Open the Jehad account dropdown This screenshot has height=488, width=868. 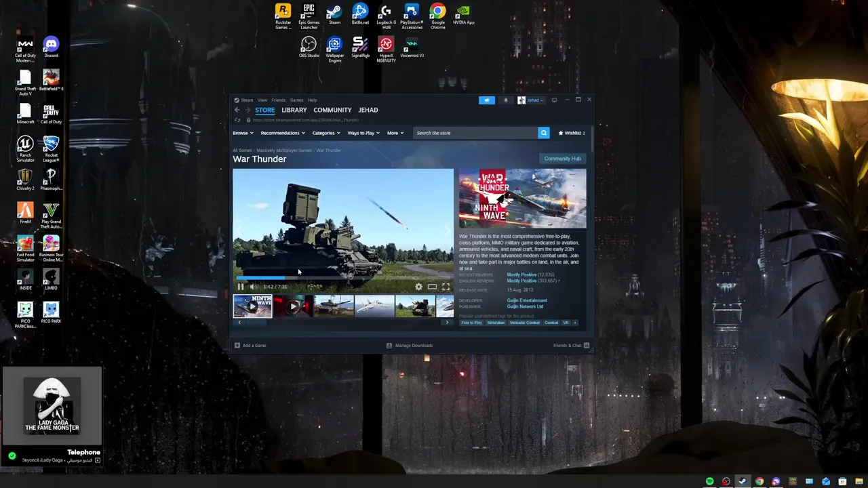pyautogui.click(x=530, y=100)
